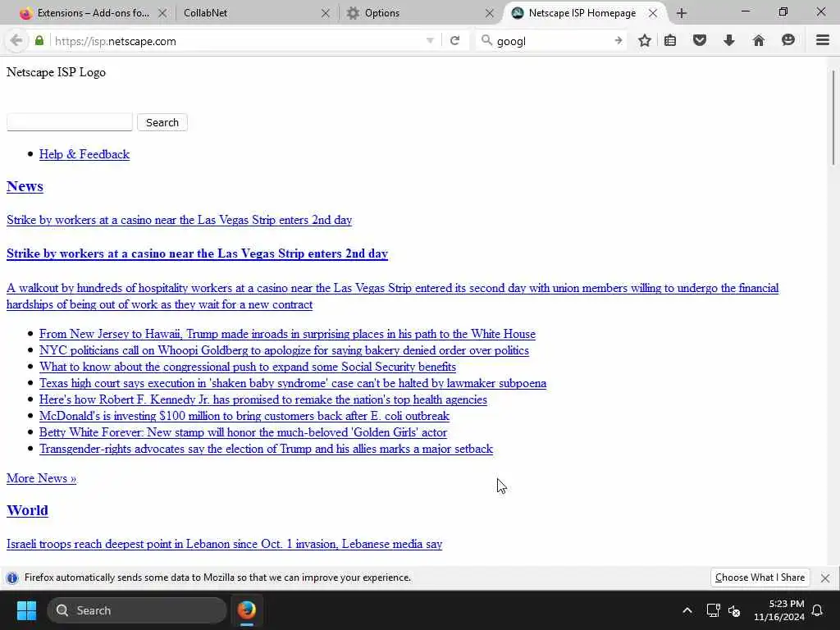Close the Extensions – Add-ons tab
This screenshot has width=840, height=630.
point(163,13)
